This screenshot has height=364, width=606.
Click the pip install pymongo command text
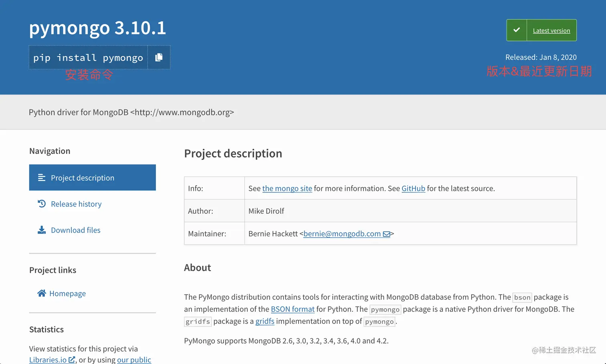coord(88,58)
